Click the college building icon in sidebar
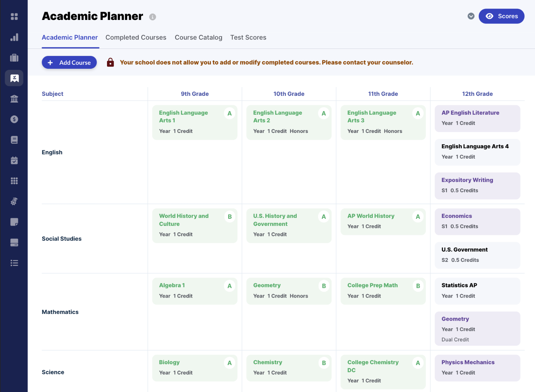Image resolution: width=535 pixels, height=392 pixels. tap(14, 99)
